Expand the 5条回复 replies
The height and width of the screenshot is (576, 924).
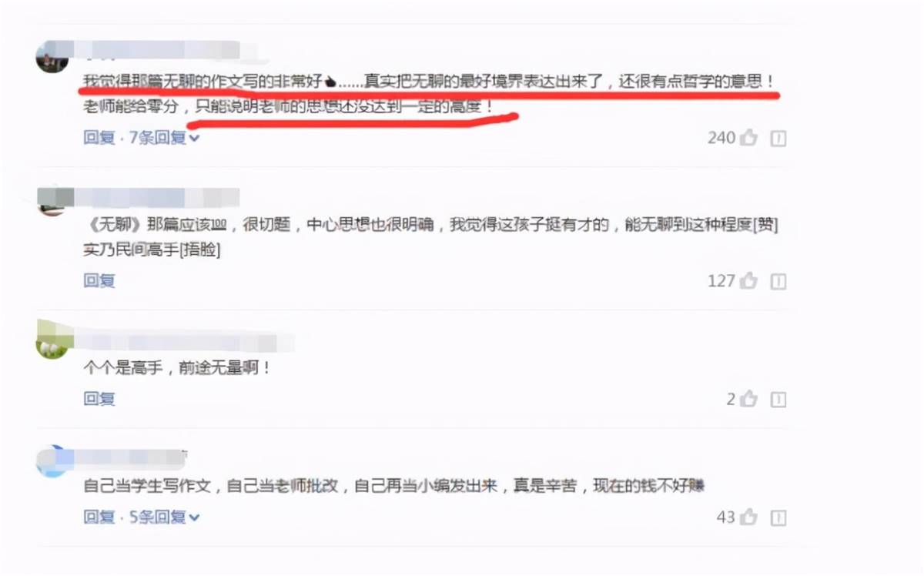[x=164, y=517]
